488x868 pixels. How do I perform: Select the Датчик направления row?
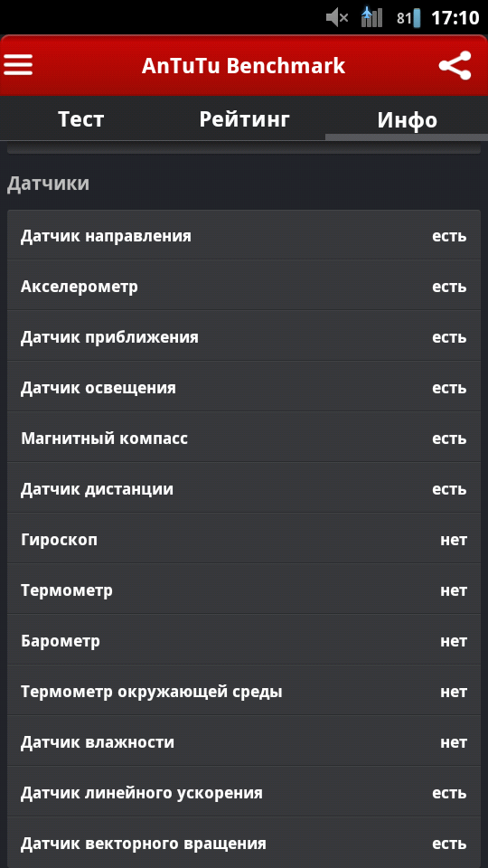click(x=244, y=236)
